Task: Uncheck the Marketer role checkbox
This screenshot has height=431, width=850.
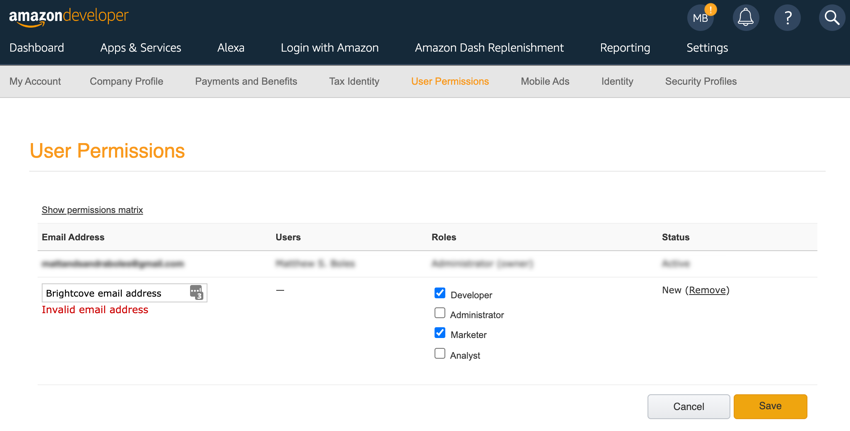Action: pos(440,333)
